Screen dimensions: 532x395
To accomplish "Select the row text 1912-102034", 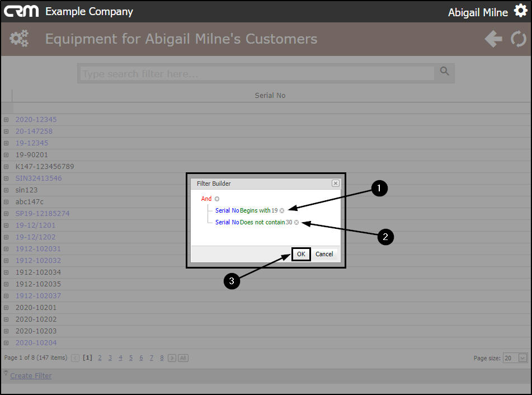I will pos(38,272).
